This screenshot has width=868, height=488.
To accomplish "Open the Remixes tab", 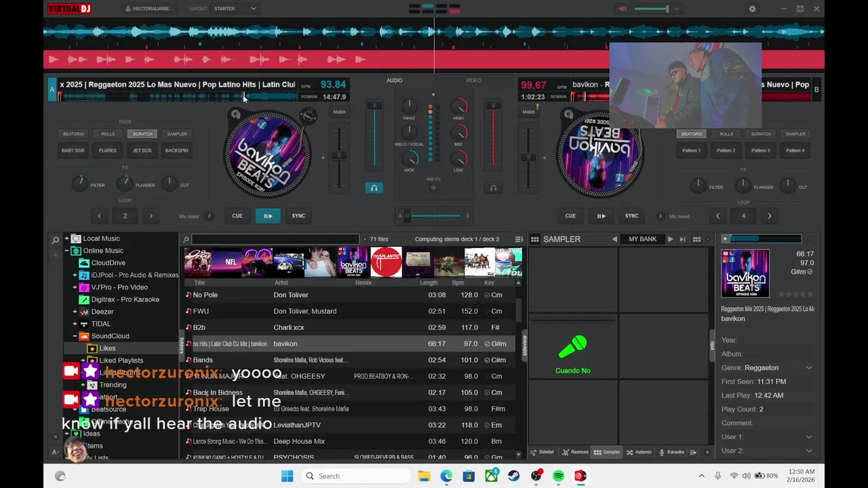I will point(575,452).
